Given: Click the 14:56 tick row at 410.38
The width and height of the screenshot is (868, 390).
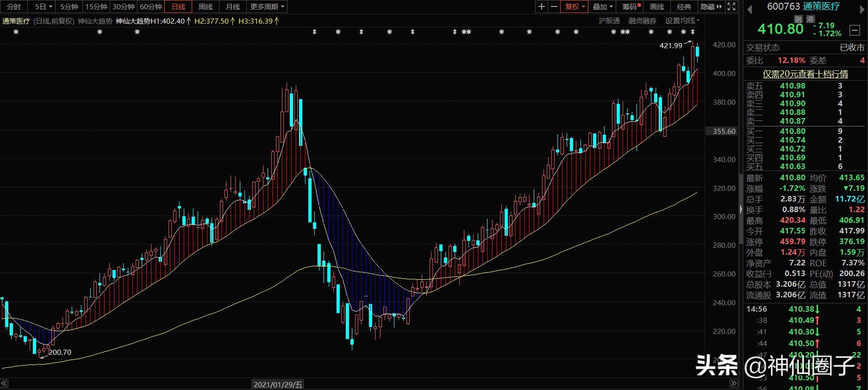Looking at the screenshot, I should pos(805,309).
